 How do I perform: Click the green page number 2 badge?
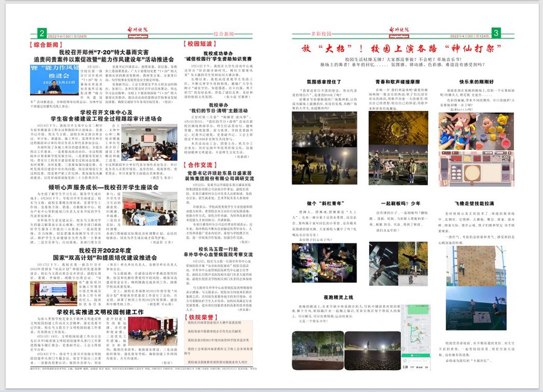coord(41,33)
